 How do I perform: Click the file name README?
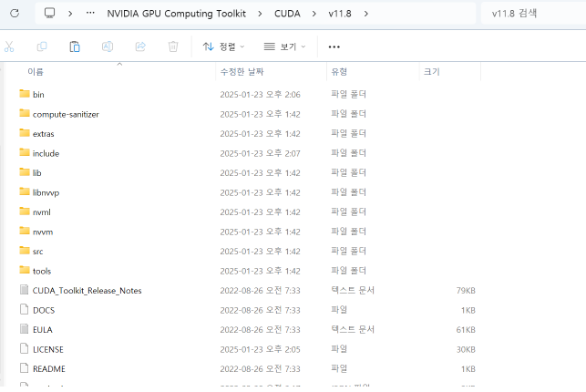(x=49, y=369)
